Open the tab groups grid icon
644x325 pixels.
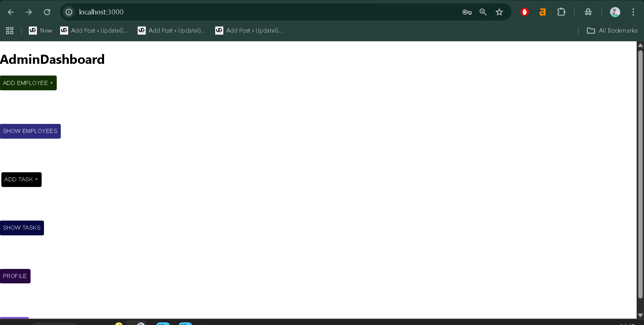coord(10,31)
